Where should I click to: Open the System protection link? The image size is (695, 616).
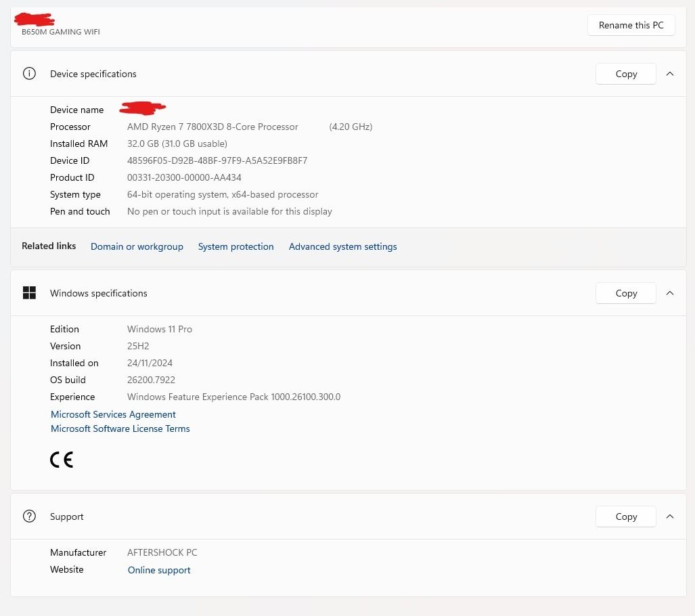(236, 246)
